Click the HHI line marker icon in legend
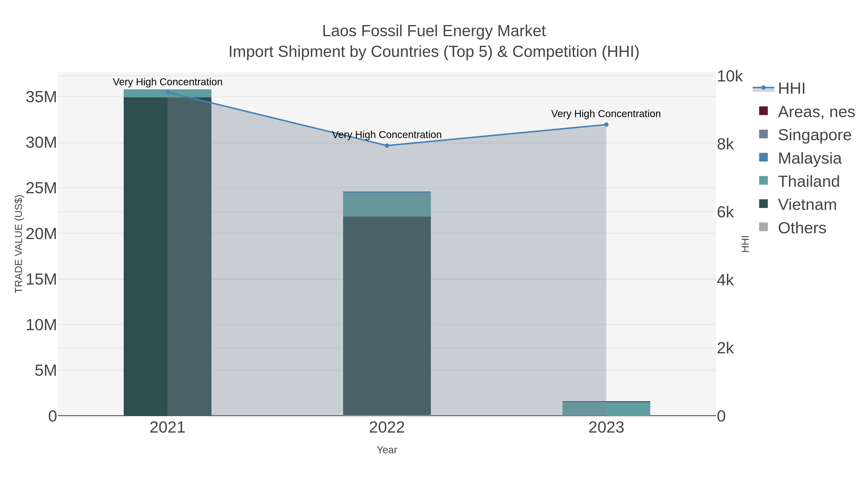868x488 pixels. [x=763, y=88]
